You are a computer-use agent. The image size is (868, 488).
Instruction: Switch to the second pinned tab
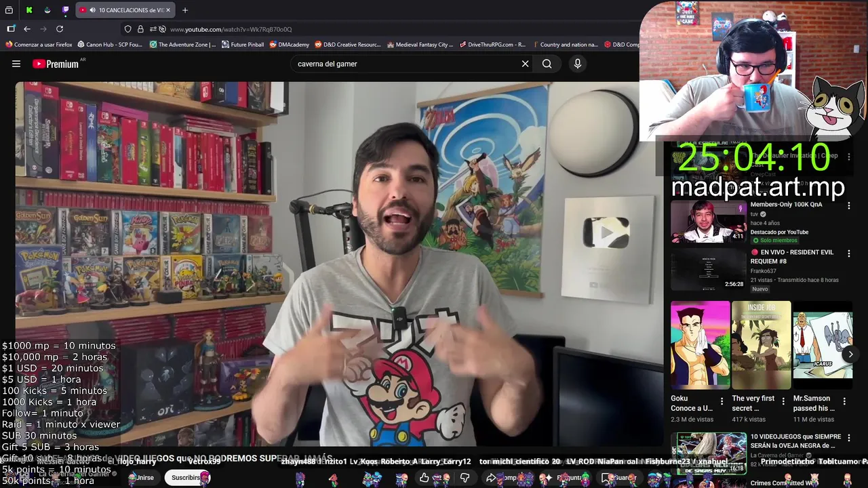(47, 10)
